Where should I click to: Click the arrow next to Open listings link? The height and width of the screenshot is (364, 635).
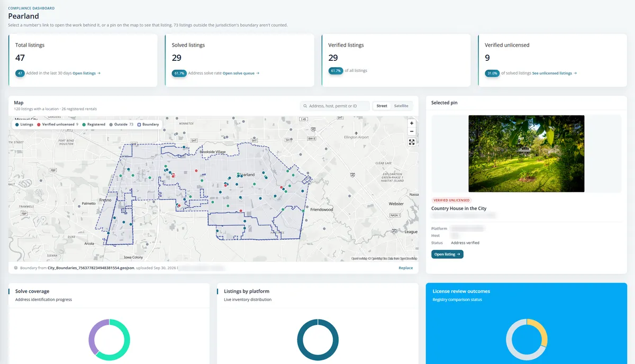(x=98, y=73)
